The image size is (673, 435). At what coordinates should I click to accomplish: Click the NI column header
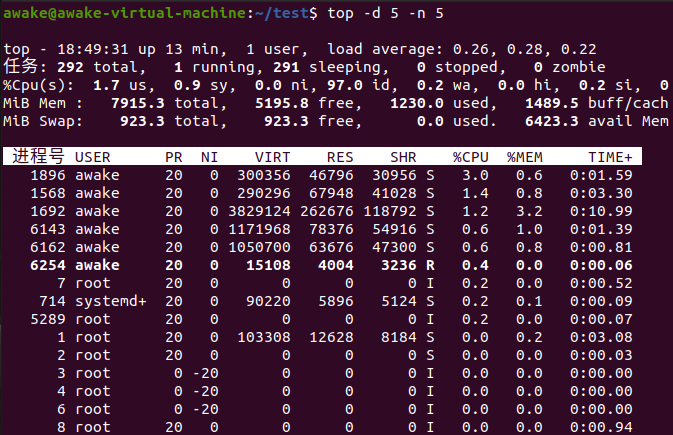coord(209,157)
